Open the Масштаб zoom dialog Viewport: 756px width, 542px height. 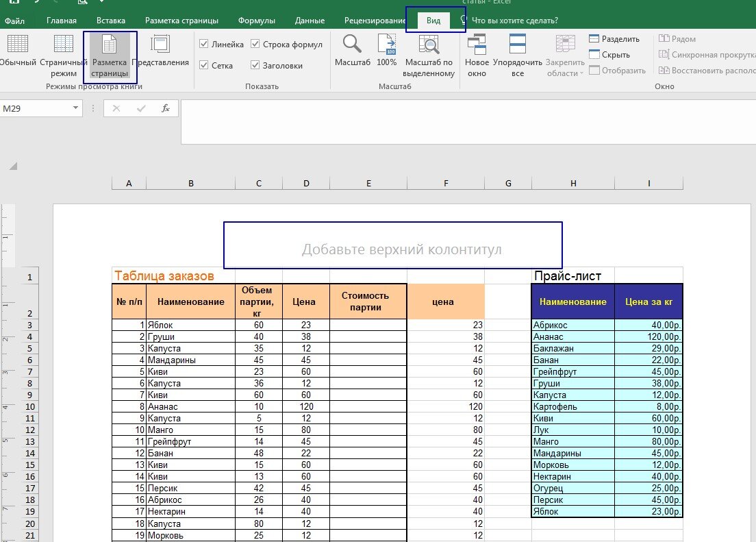pos(353,51)
